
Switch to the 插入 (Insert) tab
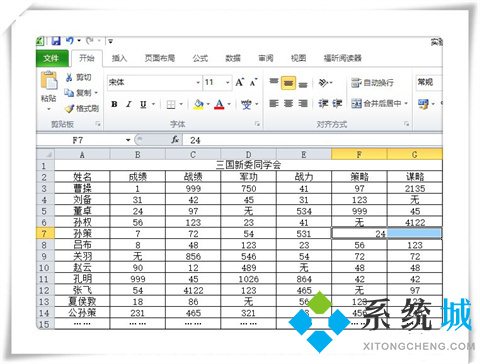coord(119,58)
